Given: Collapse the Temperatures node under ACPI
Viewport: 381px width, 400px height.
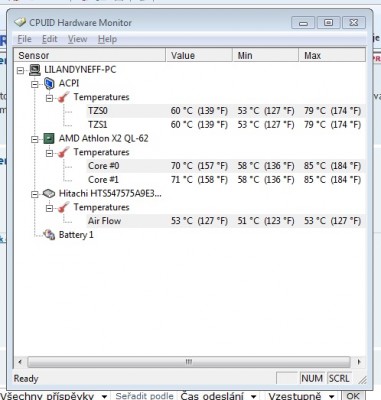Looking at the screenshot, I should coord(49,98).
